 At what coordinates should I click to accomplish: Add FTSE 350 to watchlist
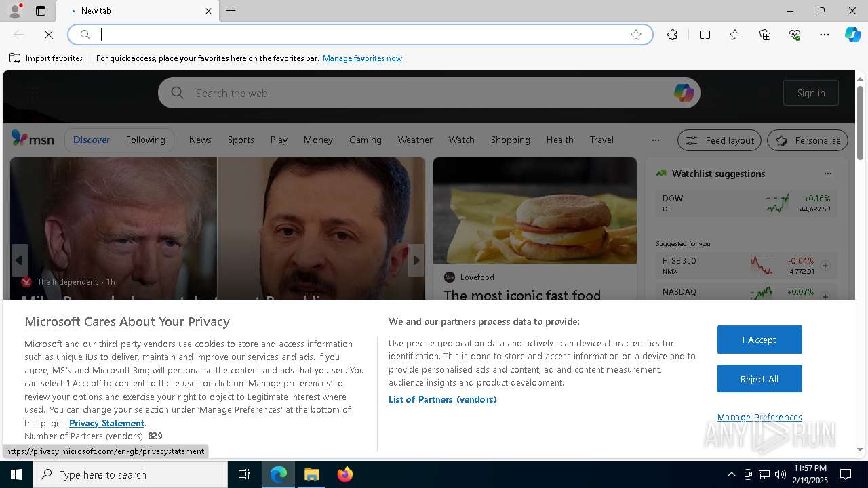[x=825, y=266]
